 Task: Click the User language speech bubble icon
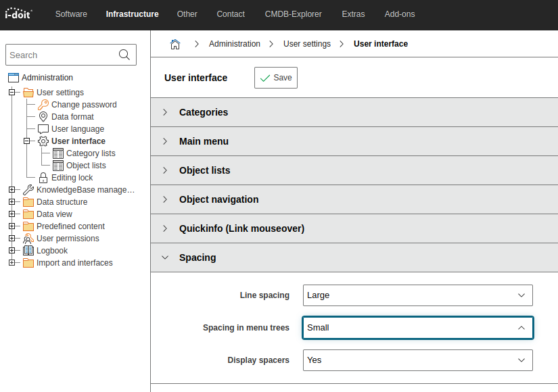(43, 129)
